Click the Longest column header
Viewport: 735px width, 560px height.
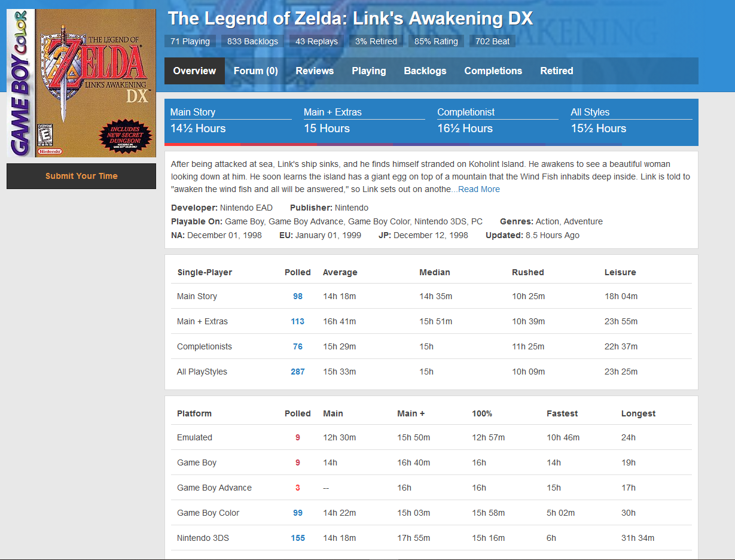click(638, 413)
